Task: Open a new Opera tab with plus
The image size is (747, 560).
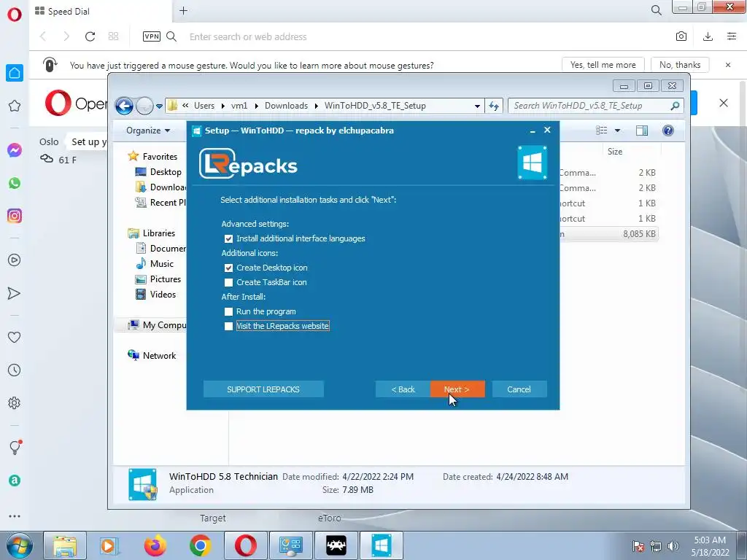Action: (x=183, y=10)
